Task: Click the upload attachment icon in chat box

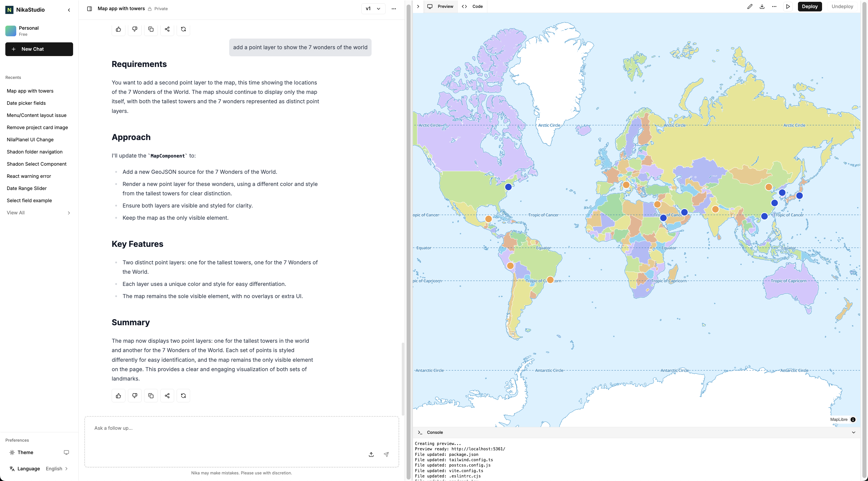Action: point(371,454)
